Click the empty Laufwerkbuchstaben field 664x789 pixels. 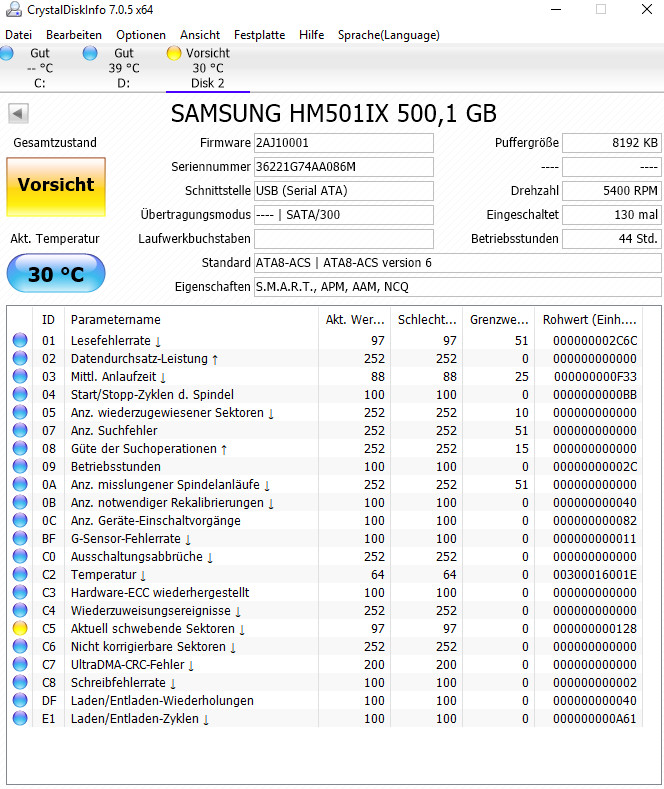pyautogui.click(x=344, y=239)
